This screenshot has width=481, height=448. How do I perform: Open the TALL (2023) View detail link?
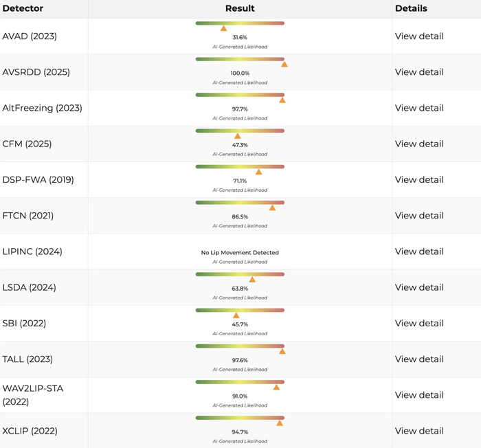click(419, 359)
